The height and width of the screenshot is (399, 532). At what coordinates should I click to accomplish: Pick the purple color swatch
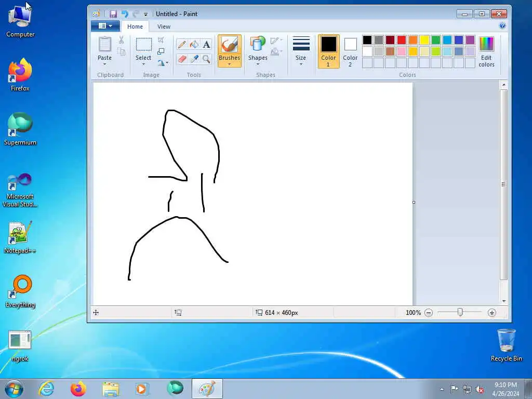(470, 40)
